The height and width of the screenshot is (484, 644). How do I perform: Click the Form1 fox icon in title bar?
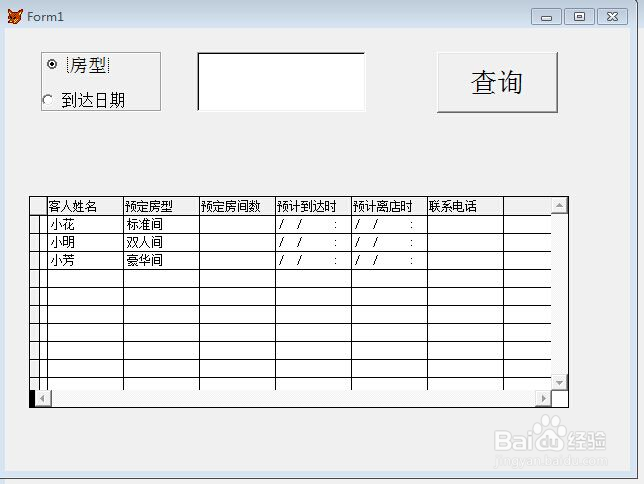coord(15,16)
